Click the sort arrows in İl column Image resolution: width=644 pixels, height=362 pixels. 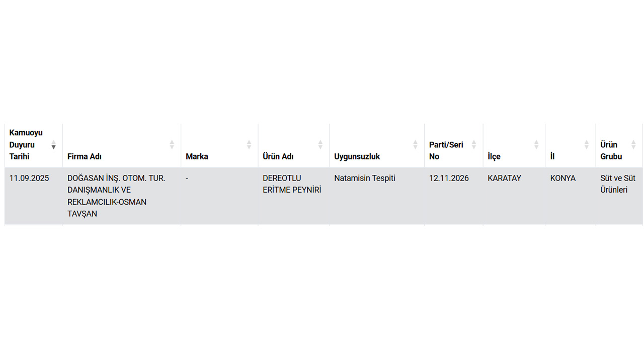coord(586,145)
